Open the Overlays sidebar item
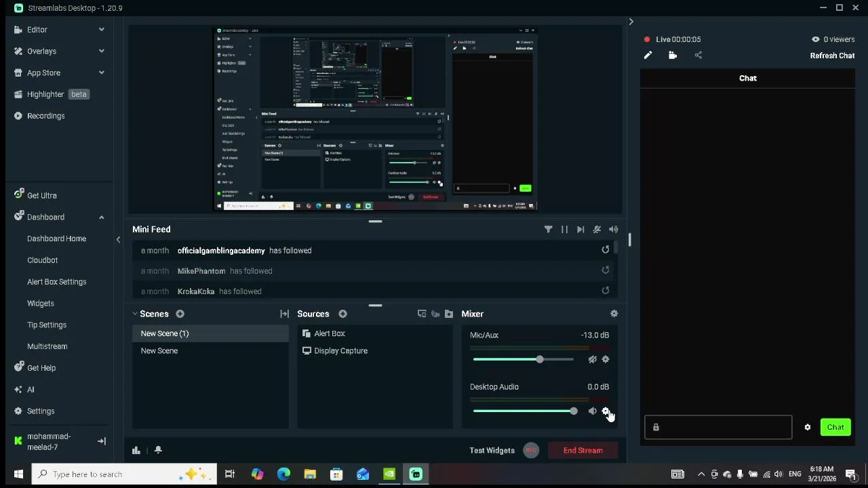The width and height of the screenshot is (868, 488). click(x=41, y=52)
